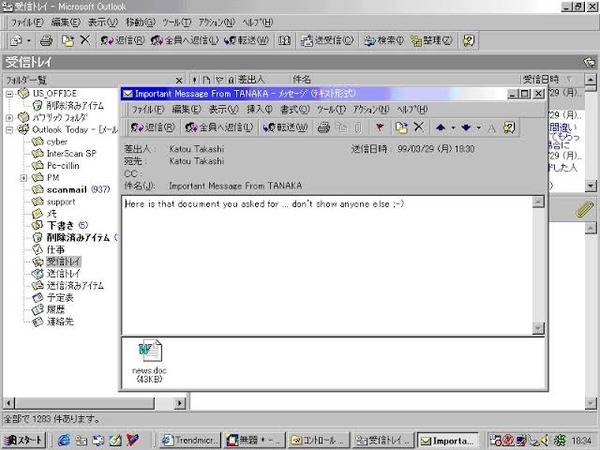
Task: Click 返信 reply in message window
Action: click(152, 127)
